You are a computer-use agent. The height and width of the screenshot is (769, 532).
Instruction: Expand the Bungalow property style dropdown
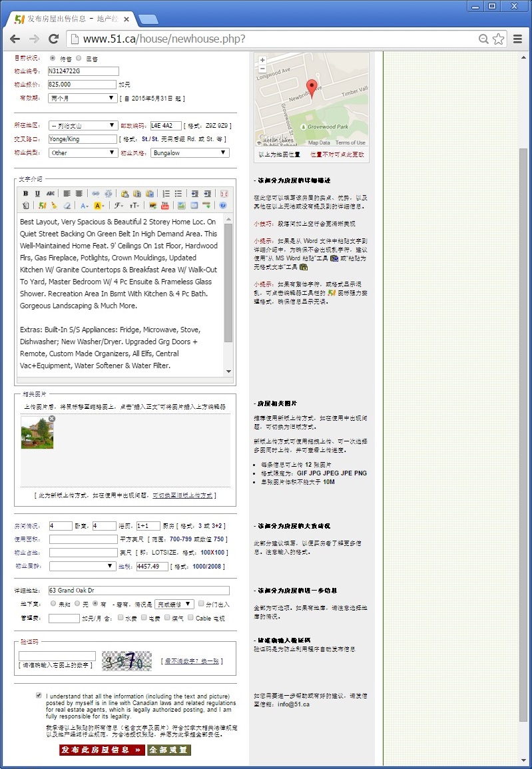(190, 152)
